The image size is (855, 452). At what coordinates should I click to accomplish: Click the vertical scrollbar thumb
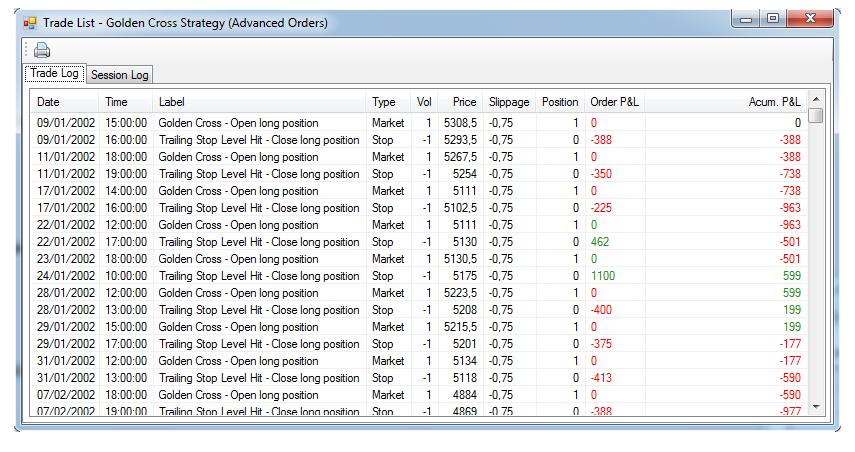pyautogui.click(x=816, y=116)
